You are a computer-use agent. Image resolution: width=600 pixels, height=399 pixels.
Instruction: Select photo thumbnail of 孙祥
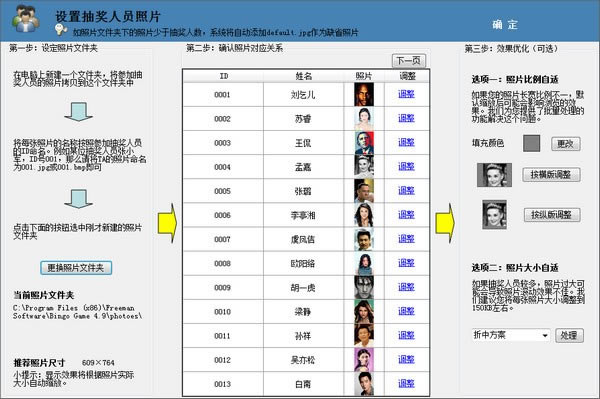coord(364,335)
